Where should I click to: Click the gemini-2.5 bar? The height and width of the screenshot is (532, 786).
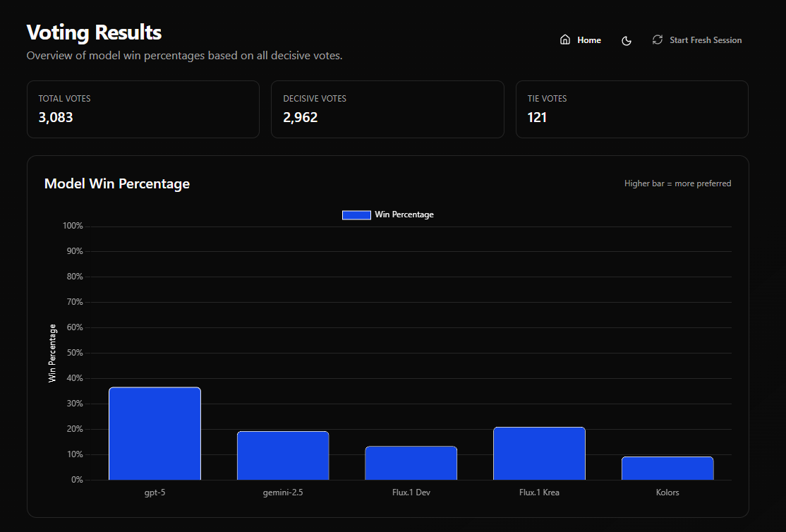[x=283, y=455]
